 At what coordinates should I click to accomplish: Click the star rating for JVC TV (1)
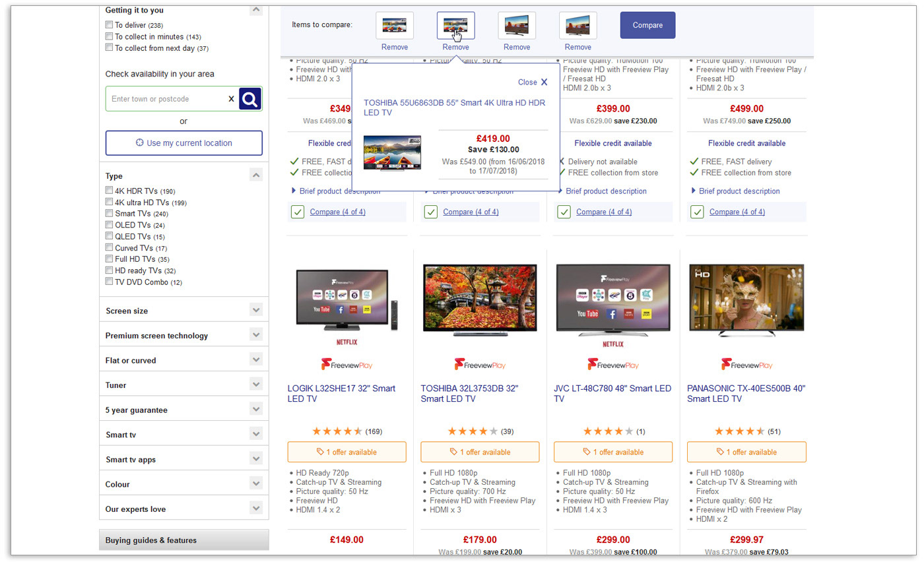click(608, 431)
